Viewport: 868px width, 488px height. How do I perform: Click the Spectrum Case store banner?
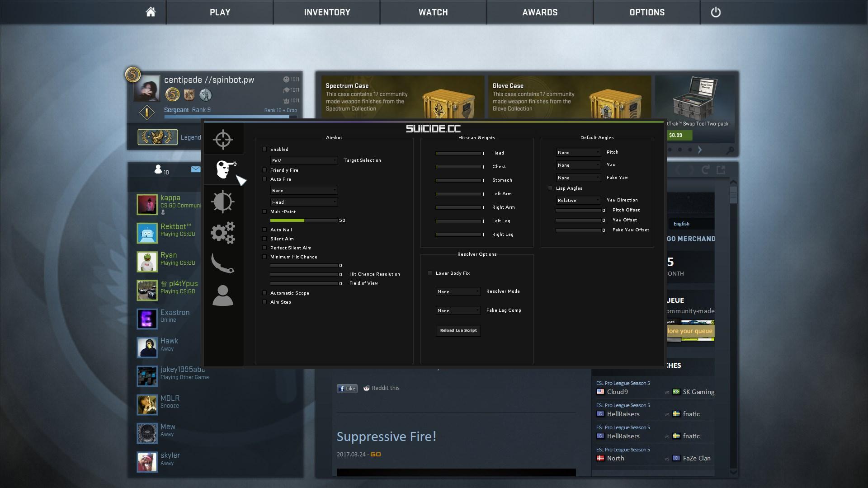402,97
